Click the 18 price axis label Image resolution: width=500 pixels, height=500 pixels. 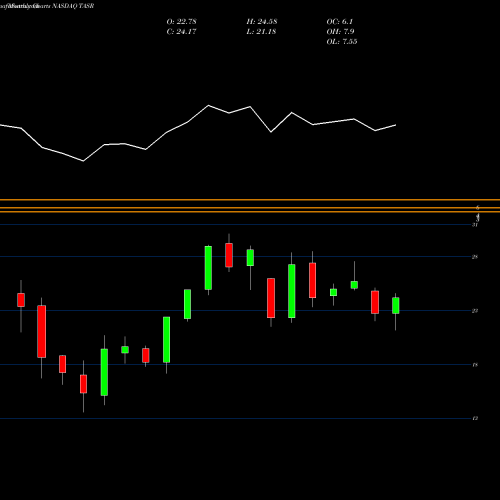click(475, 365)
